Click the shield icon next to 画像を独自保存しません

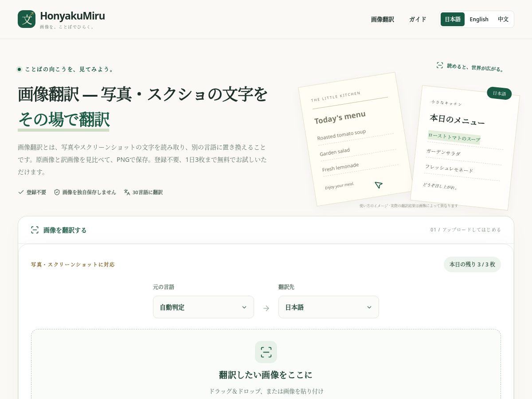(57, 192)
